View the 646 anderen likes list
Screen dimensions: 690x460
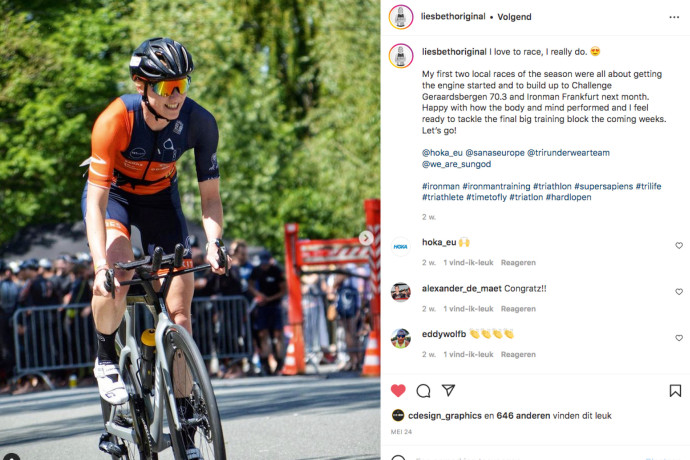[523, 416]
